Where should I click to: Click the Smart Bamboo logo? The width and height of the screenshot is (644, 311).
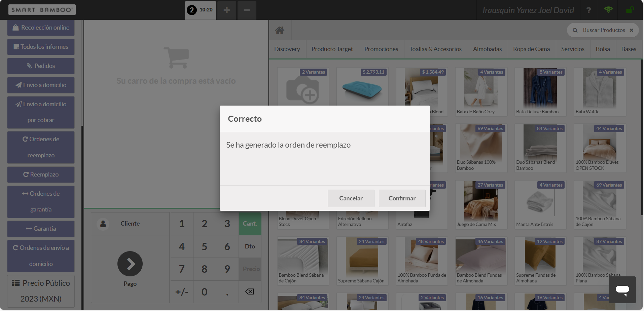pos(42,10)
